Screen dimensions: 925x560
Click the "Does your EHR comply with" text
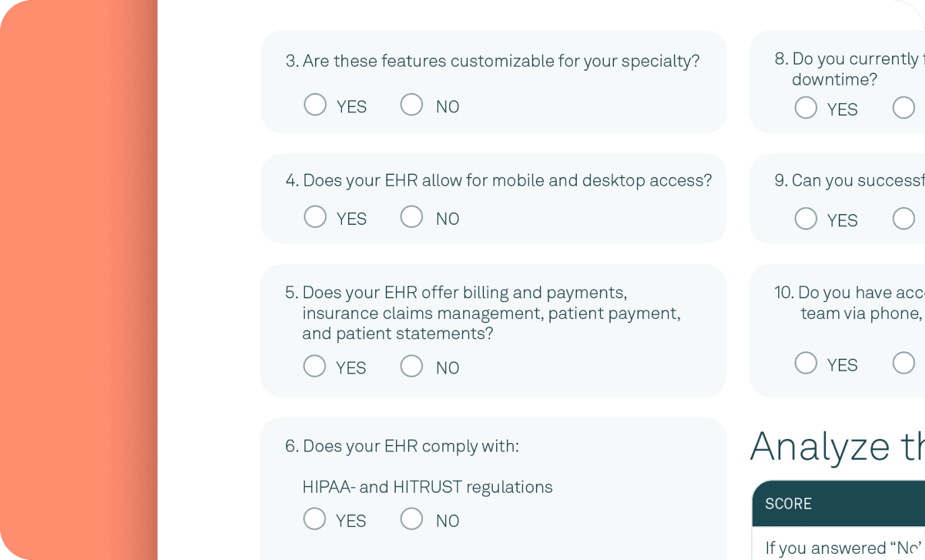pos(402,446)
